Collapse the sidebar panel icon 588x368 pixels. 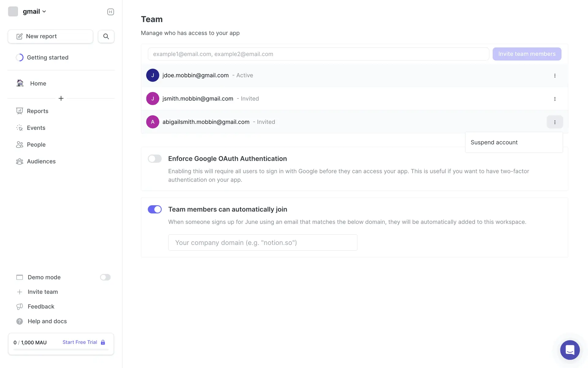[x=111, y=12]
